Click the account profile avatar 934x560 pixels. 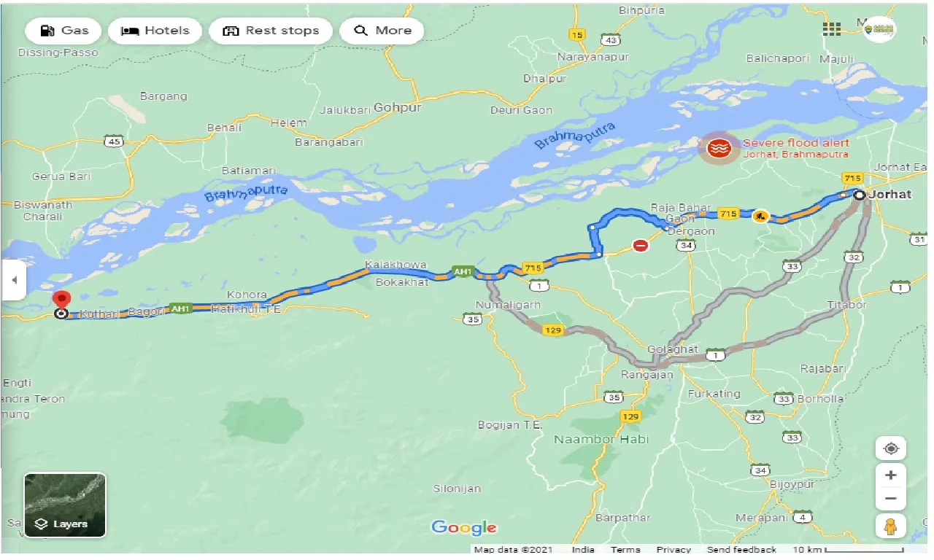coord(880,29)
